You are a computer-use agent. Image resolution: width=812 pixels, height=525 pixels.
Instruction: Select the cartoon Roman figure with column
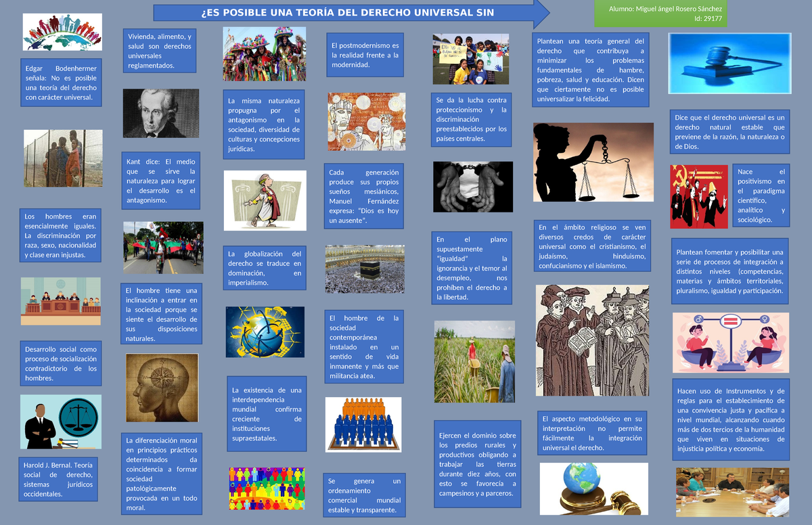coord(265,200)
